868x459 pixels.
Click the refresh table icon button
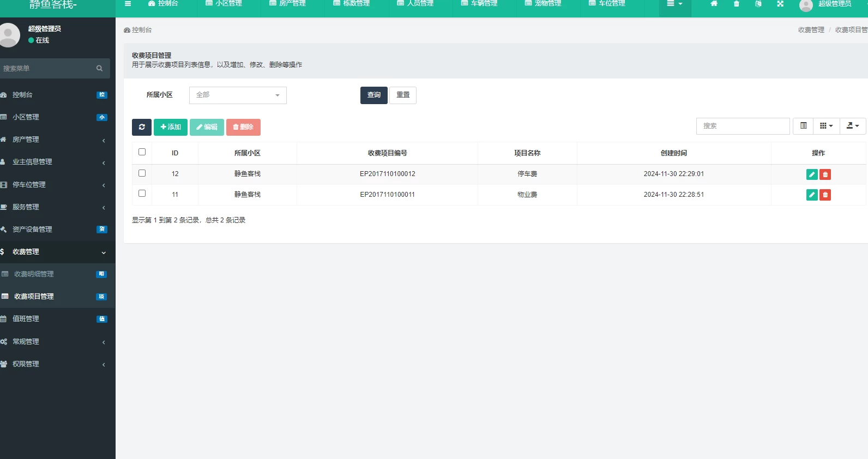tap(142, 127)
